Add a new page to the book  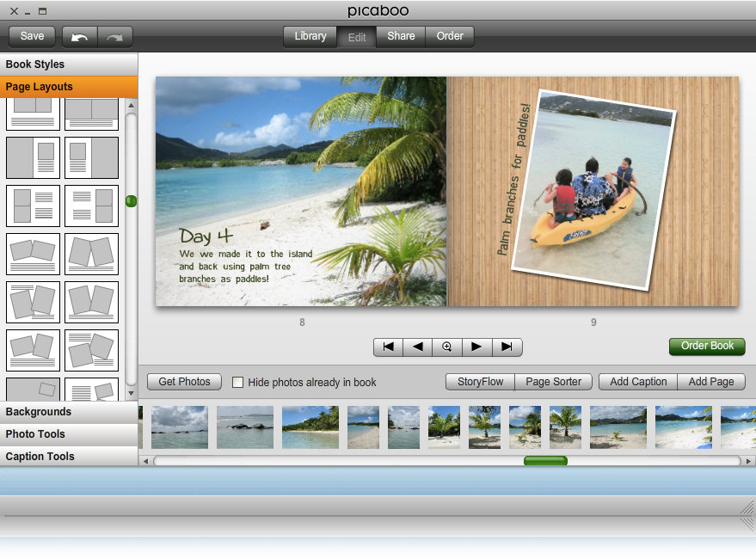pyautogui.click(x=711, y=382)
